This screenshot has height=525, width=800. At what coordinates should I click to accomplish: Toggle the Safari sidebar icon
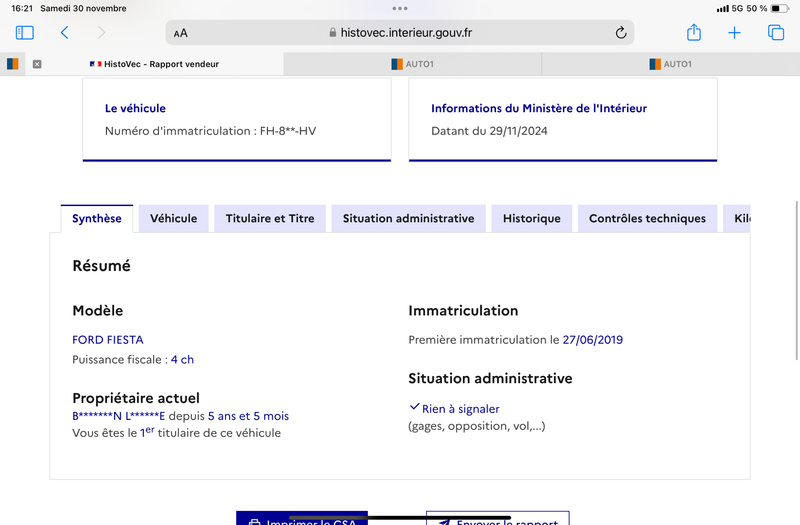click(24, 33)
